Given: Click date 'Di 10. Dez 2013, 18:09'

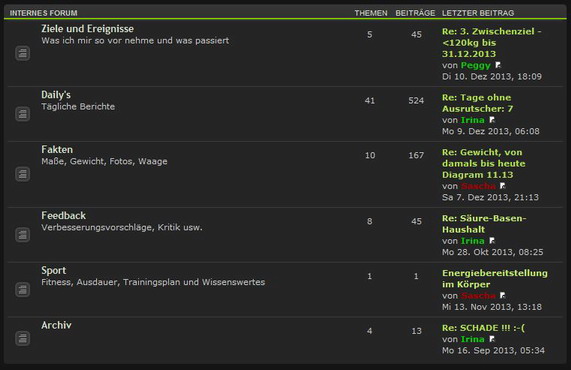Looking at the screenshot, I should 492,76.
